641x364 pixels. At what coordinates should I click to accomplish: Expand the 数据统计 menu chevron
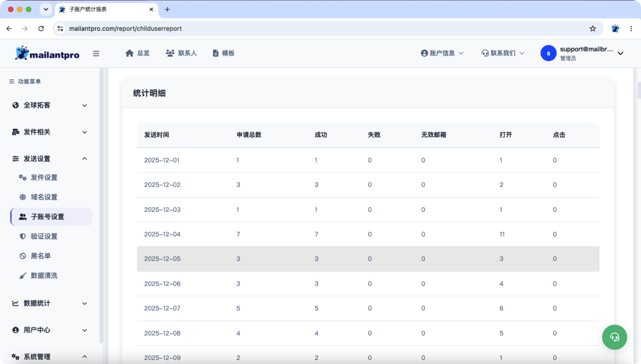tap(84, 303)
